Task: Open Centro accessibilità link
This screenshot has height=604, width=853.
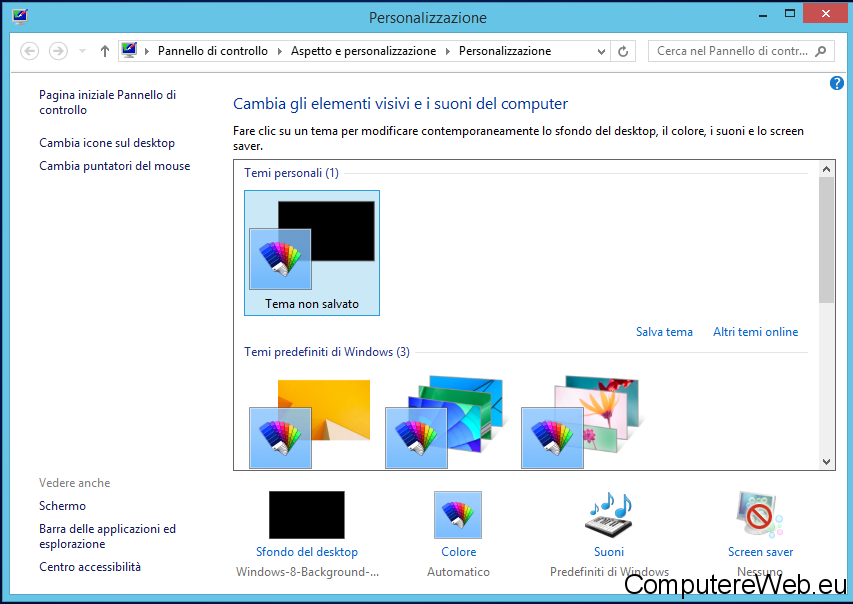Action: click(90, 567)
